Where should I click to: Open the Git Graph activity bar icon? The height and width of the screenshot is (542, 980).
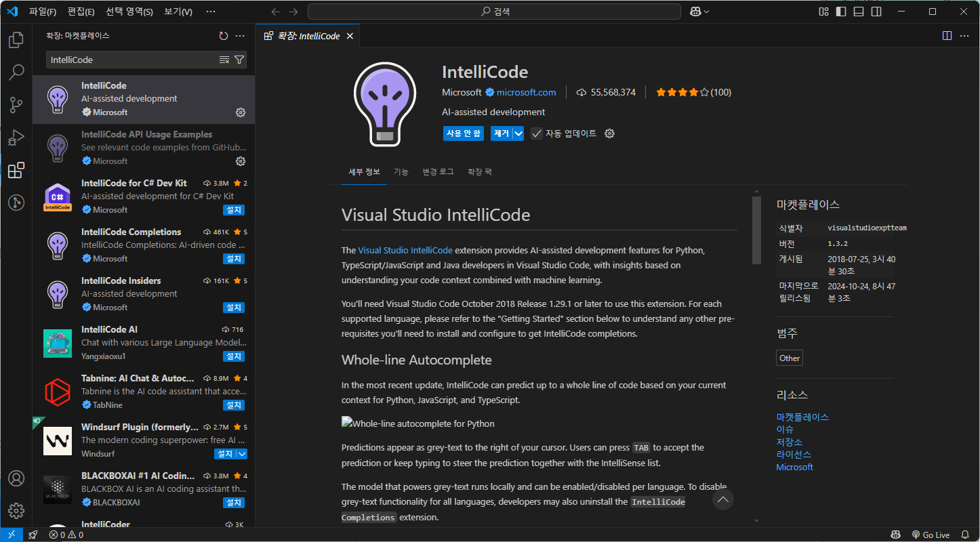click(16, 203)
